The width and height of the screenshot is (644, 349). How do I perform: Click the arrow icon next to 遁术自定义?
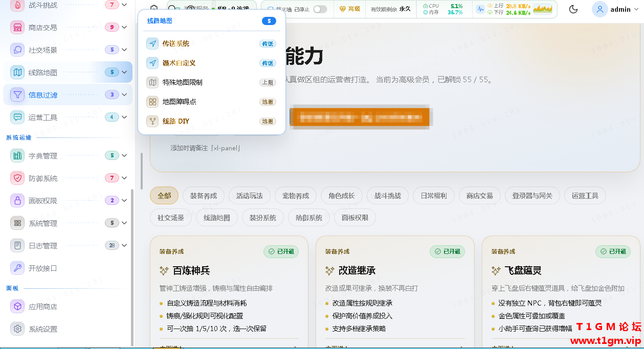[x=152, y=63]
